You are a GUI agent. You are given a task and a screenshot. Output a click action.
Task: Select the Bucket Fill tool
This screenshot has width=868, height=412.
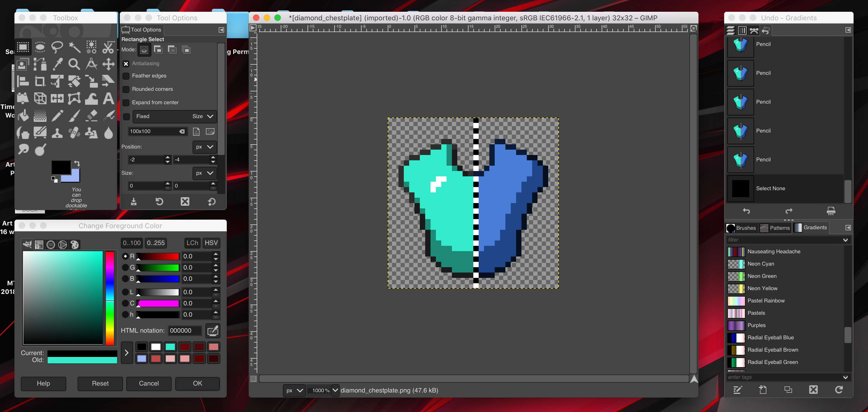23,115
